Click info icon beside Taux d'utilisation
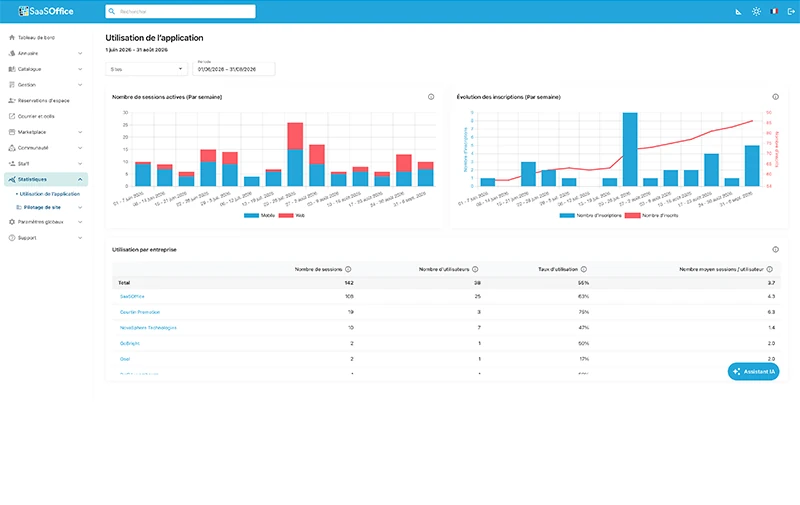The image size is (800, 505). 584,269
